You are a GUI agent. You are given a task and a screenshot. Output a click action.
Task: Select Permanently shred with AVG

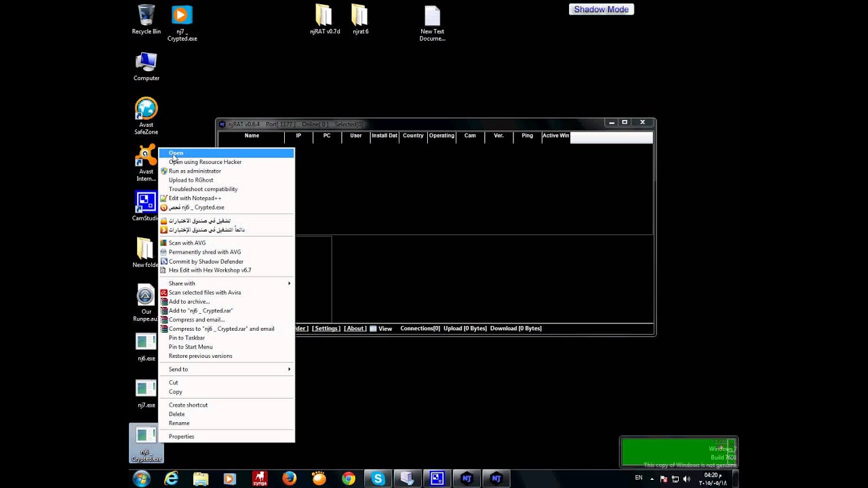click(x=226, y=252)
